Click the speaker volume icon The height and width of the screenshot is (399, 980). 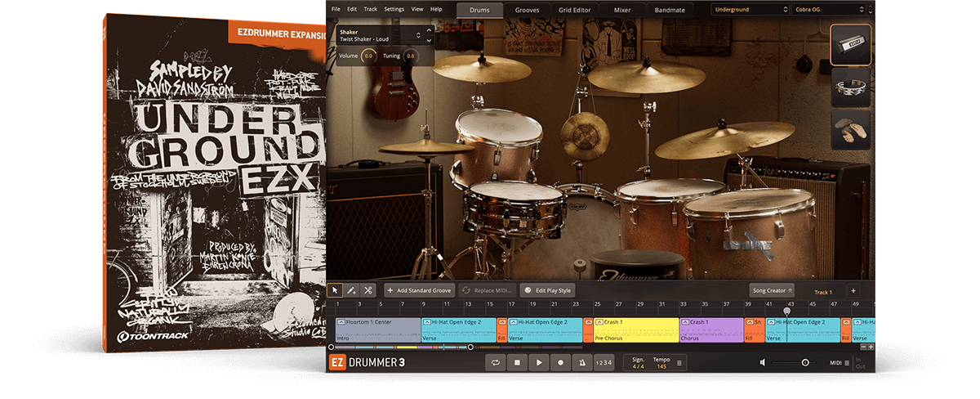pos(763,362)
